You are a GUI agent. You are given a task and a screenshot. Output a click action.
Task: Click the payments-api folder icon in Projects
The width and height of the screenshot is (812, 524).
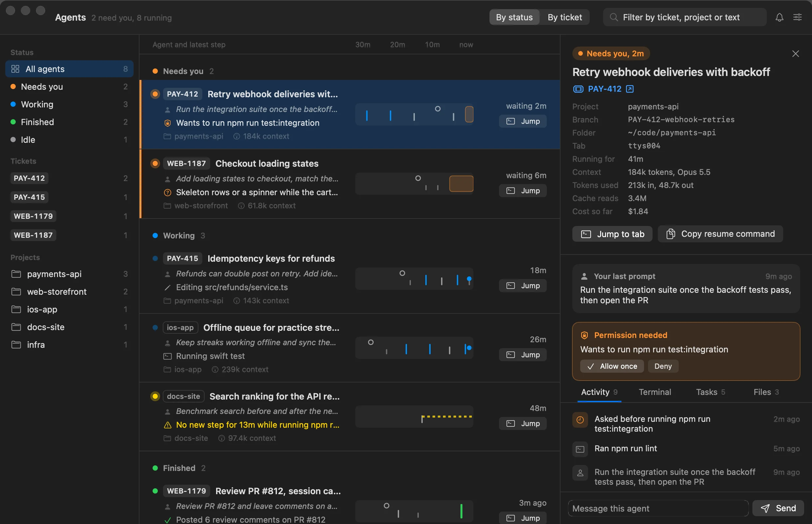pos(16,274)
